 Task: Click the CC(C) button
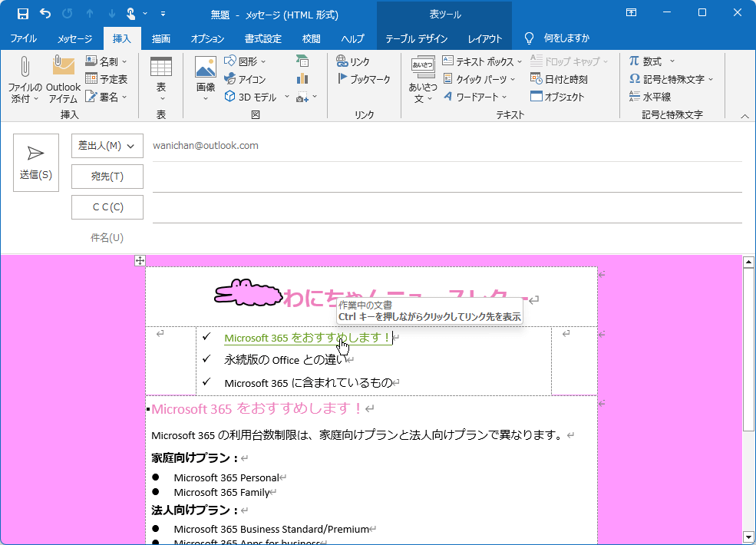coord(107,207)
